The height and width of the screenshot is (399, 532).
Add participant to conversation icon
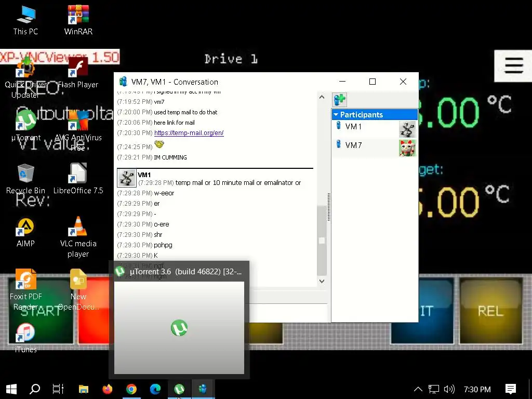(339, 99)
